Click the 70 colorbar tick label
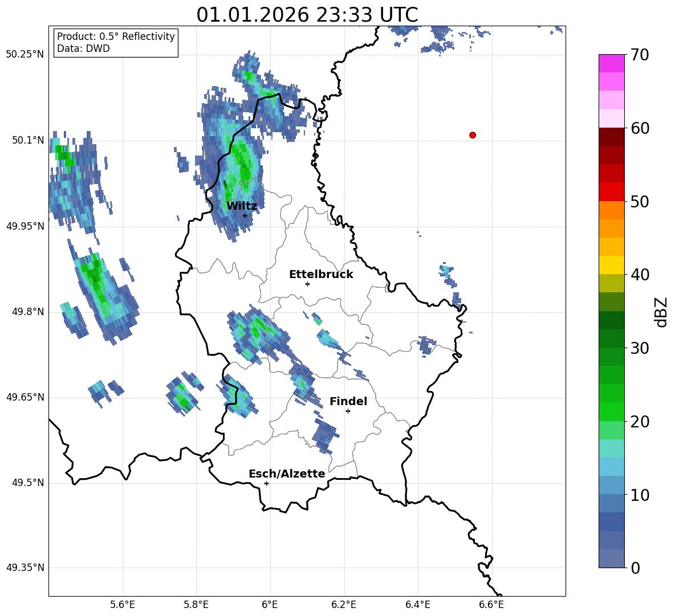The height and width of the screenshot is (616, 675). click(x=640, y=55)
